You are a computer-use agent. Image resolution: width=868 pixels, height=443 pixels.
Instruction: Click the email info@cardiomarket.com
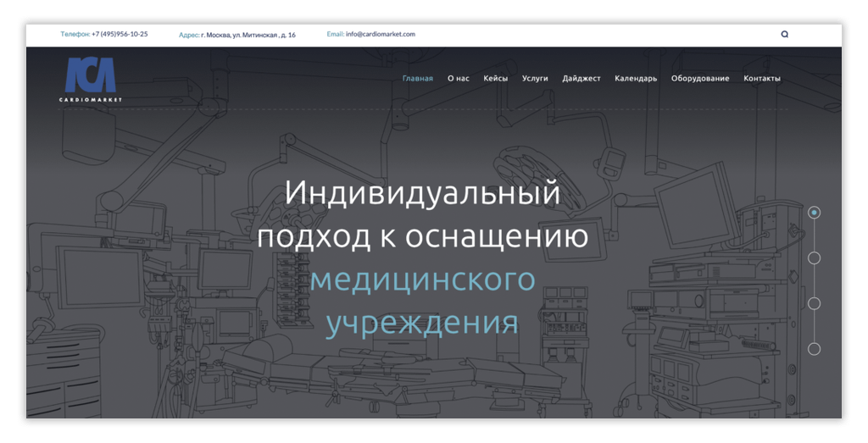(381, 34)
